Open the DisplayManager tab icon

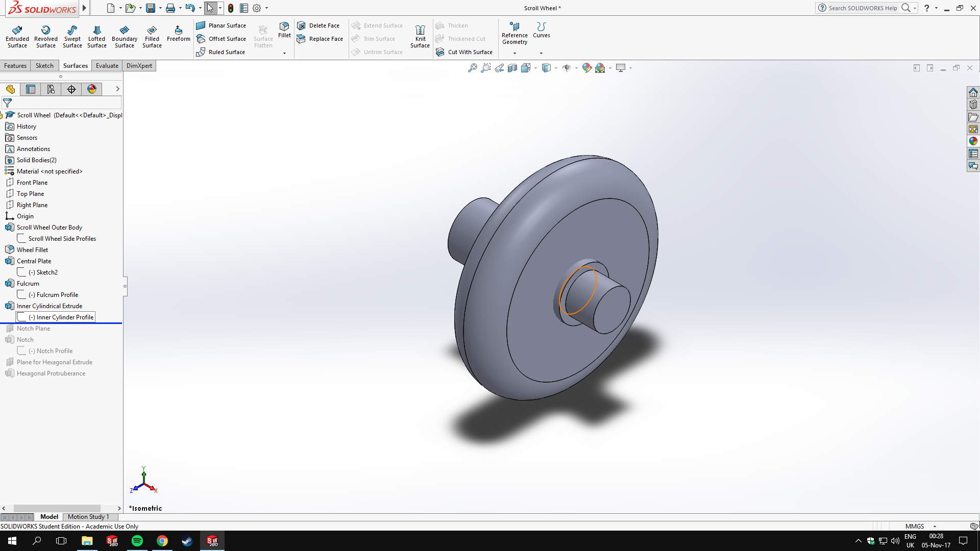pos(92,89)
